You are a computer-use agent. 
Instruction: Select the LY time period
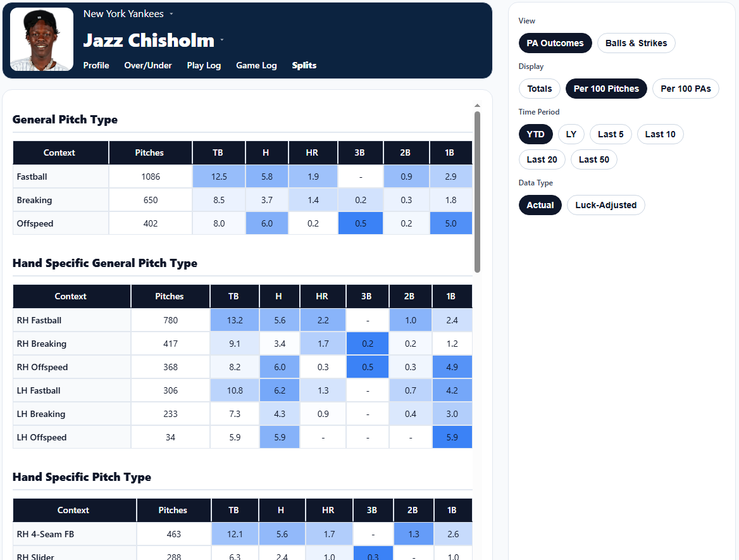click(571, 134)
